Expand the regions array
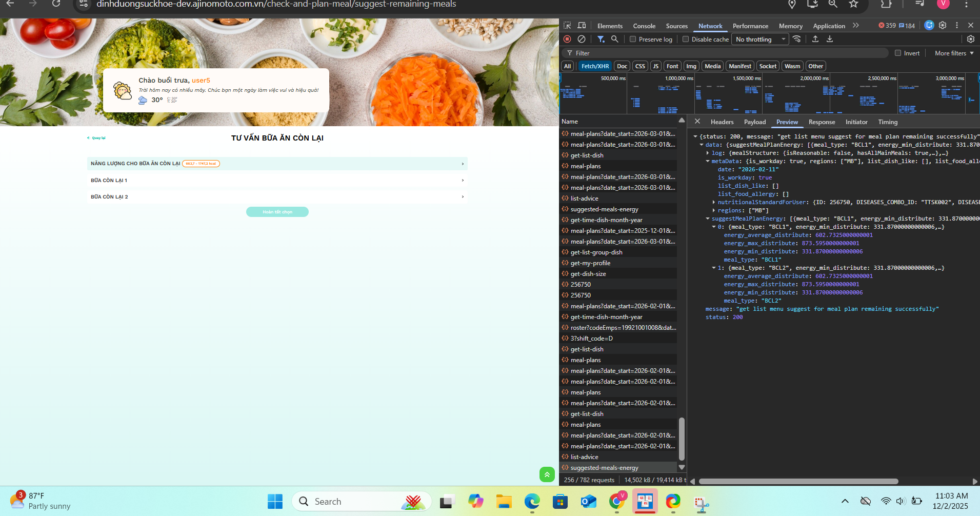The image size is (980, 516). click(x=714, y=210)
